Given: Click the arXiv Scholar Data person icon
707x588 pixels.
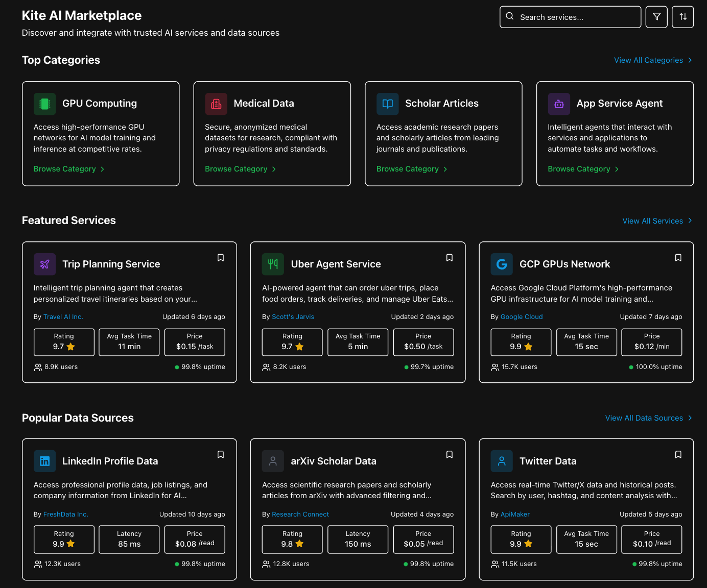Looking at the screenshot, I should 273,461.
